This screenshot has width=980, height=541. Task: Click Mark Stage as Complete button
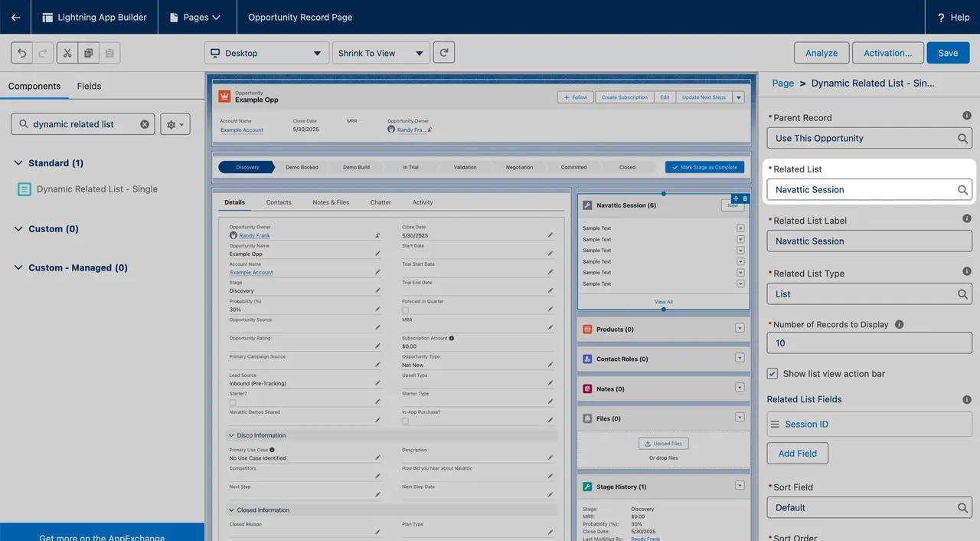click(704, 167)
